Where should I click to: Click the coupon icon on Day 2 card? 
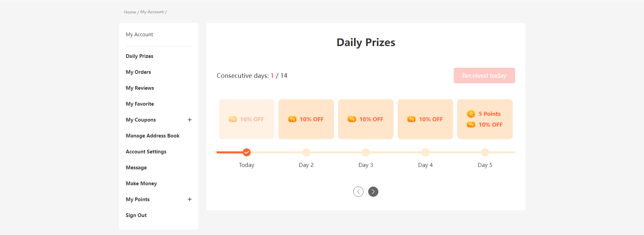(x=292, y=119)
